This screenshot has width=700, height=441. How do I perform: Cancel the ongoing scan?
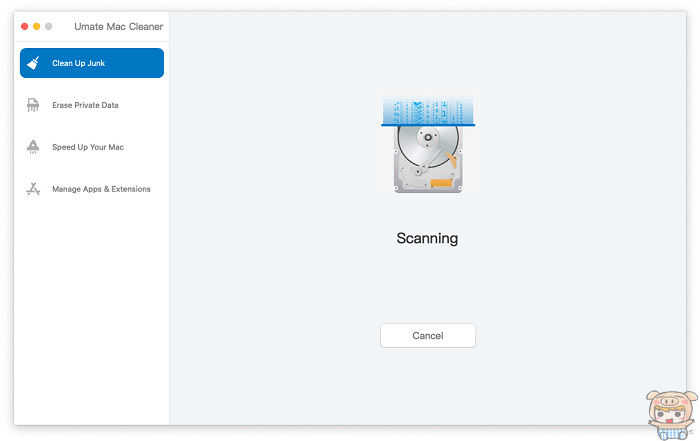(x=428, y=336)
